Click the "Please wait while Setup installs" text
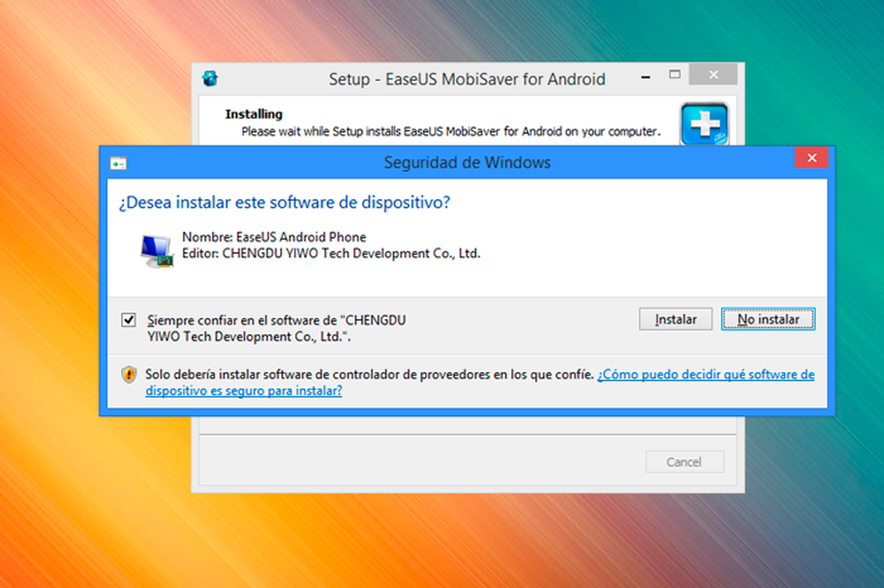The image size is (884, 588). tap(451, 132)
